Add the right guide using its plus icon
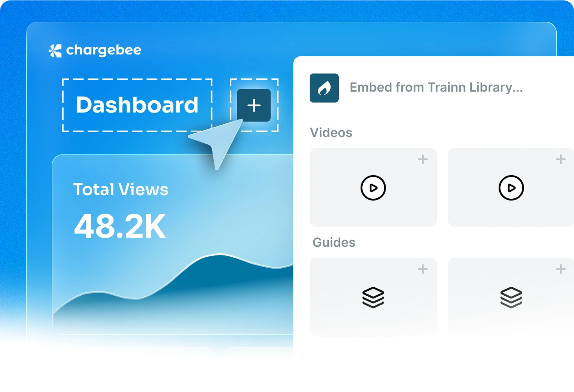Screen dimensions: 574x392 pyautogui.click(x=561, y=269)
